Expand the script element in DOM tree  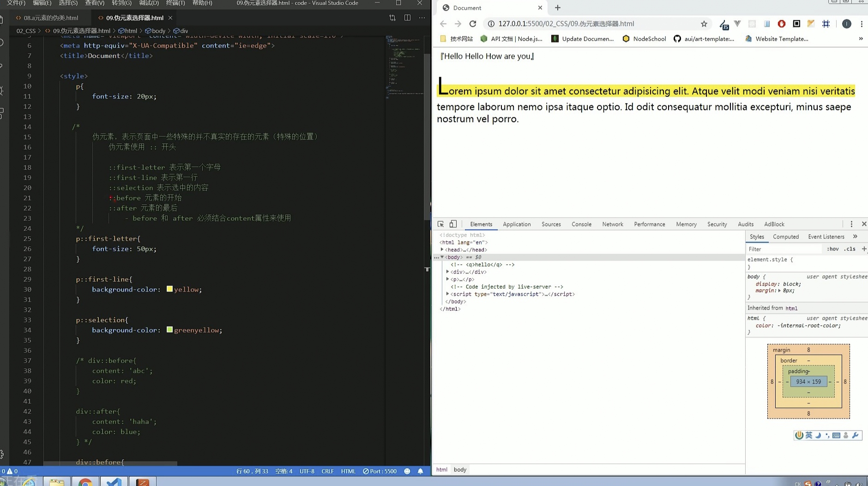(x=447, y=294)
